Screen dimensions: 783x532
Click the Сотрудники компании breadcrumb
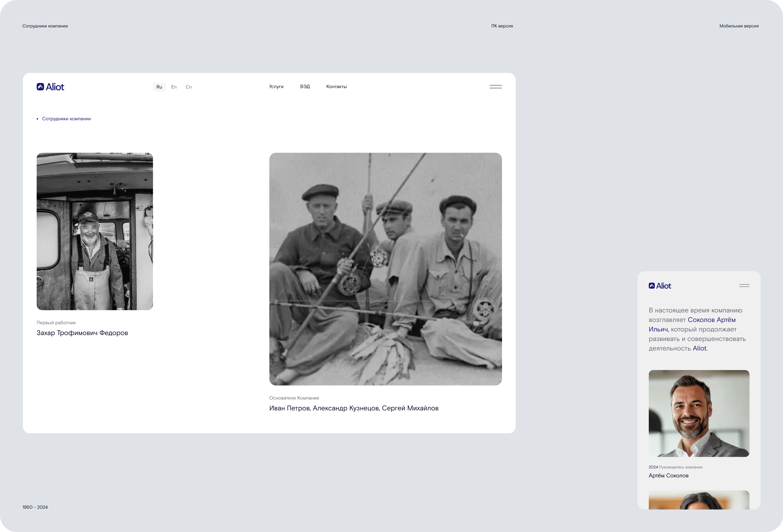[x=66, y=119]
